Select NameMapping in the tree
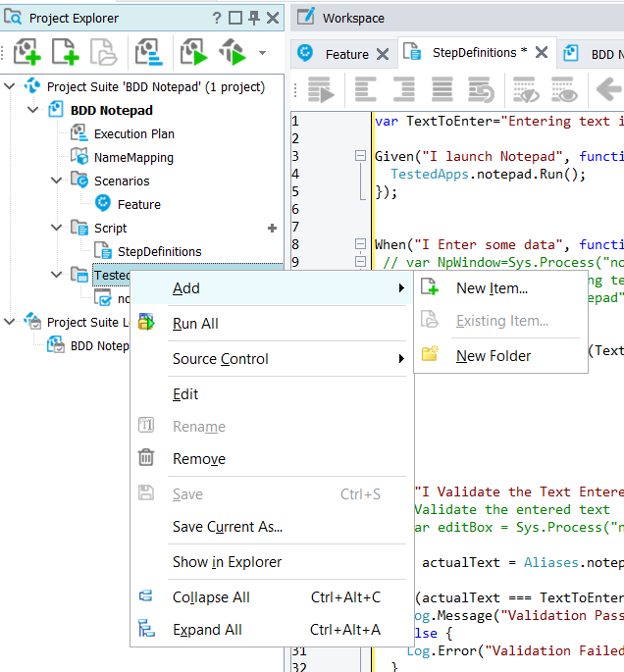The height and width of the screenshot is (672, 624). pyautogui.click(x=133, y=158)
